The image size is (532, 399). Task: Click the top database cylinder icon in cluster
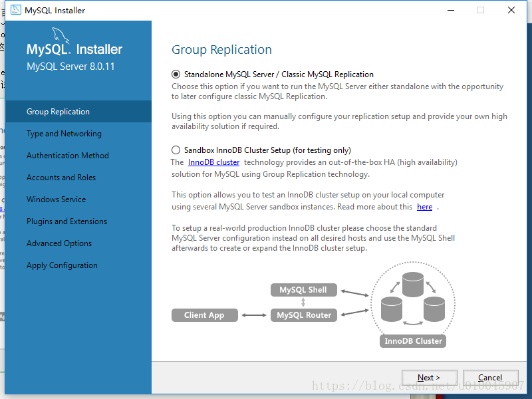(413, 285)
